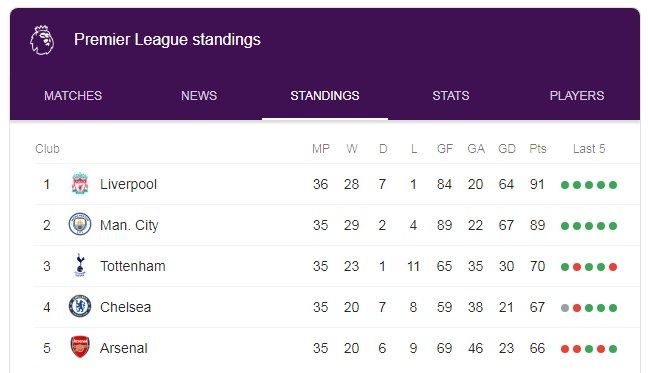Image resolution: width=648 pixels, height=373 pixels.
Task: Click Arsenal's first red Last 5 dot
Action: click(565, 349)
